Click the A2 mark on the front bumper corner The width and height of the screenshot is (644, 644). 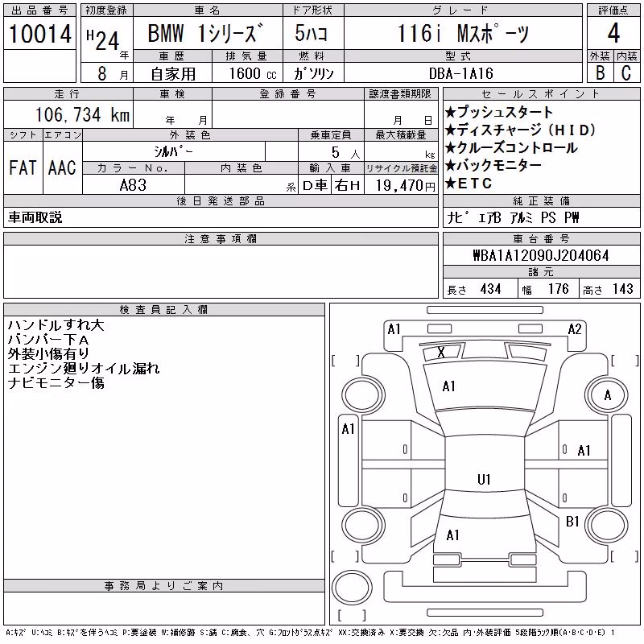pos(575,329)
